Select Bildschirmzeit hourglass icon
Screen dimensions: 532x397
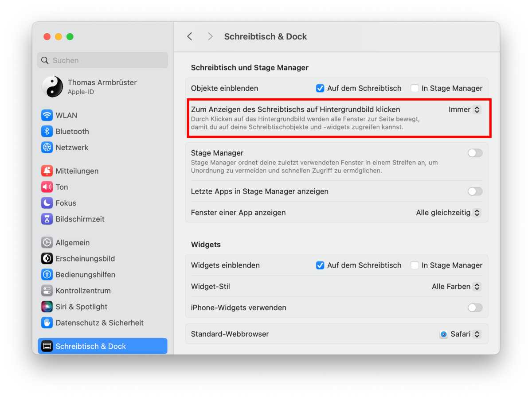tap(47, 219)
